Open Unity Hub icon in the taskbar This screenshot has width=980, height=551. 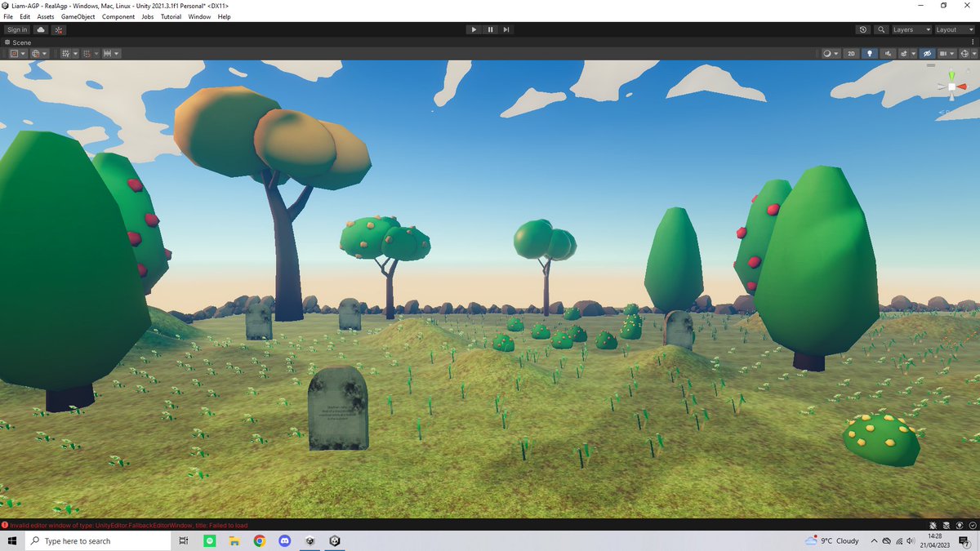310,541
